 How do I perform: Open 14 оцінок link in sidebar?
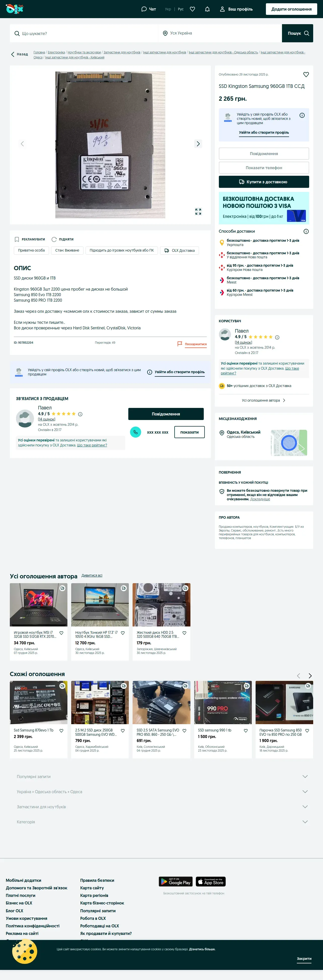(x=243, y=342)
